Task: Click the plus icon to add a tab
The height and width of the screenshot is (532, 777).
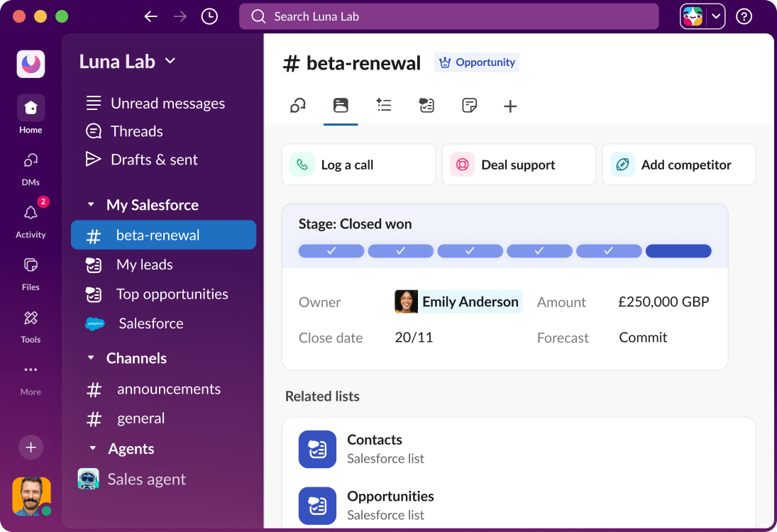Action: (510, 105)
